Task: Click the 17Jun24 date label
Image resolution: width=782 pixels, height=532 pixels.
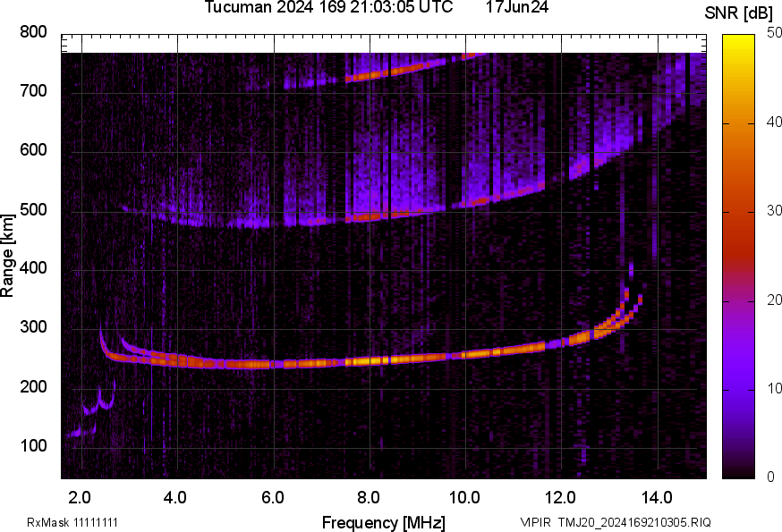Action: click(517, 7)
